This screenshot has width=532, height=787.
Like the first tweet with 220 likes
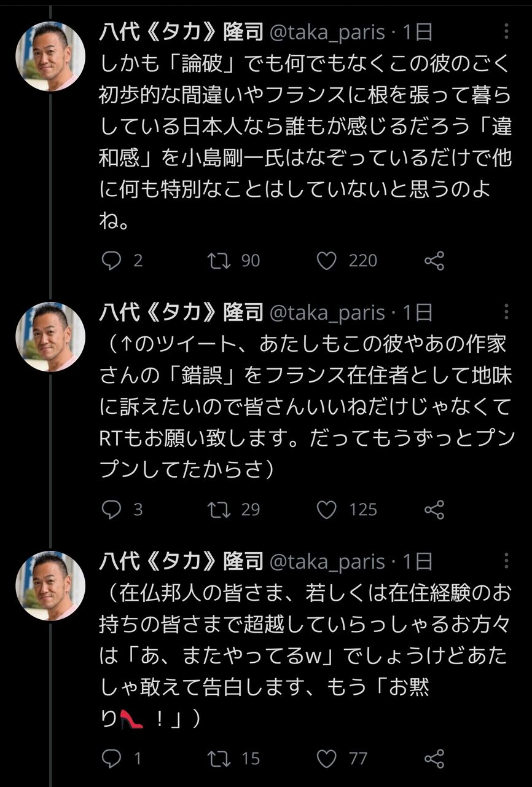point(327,261)
